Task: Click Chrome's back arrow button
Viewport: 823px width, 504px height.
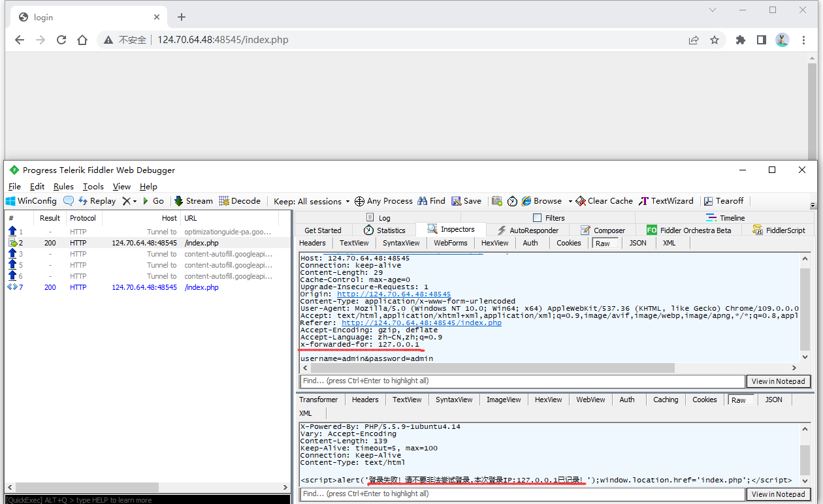Action: tap(20, 40)
